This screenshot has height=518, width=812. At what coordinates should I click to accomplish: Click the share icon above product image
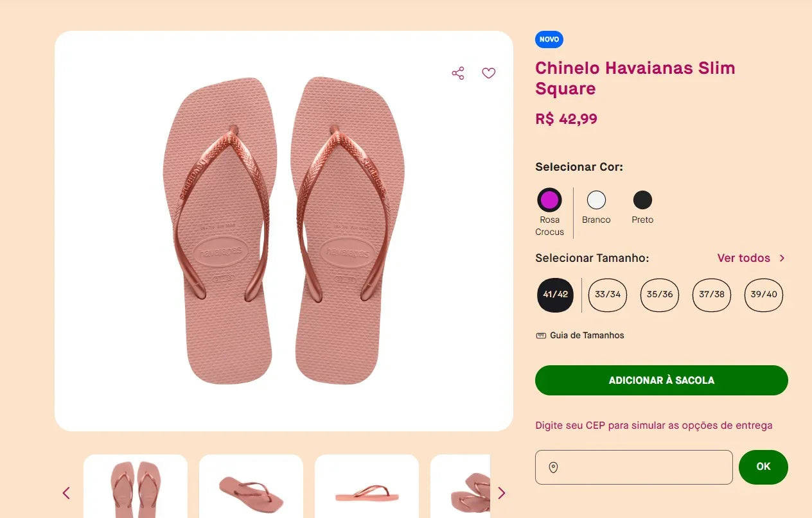457,73
